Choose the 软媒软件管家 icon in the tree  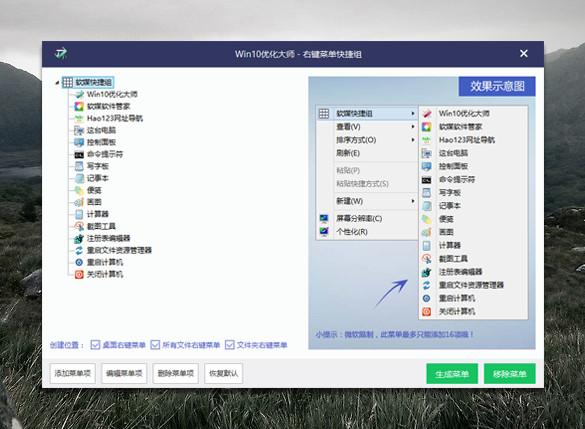pyautogui.click(x=79, y=106)
